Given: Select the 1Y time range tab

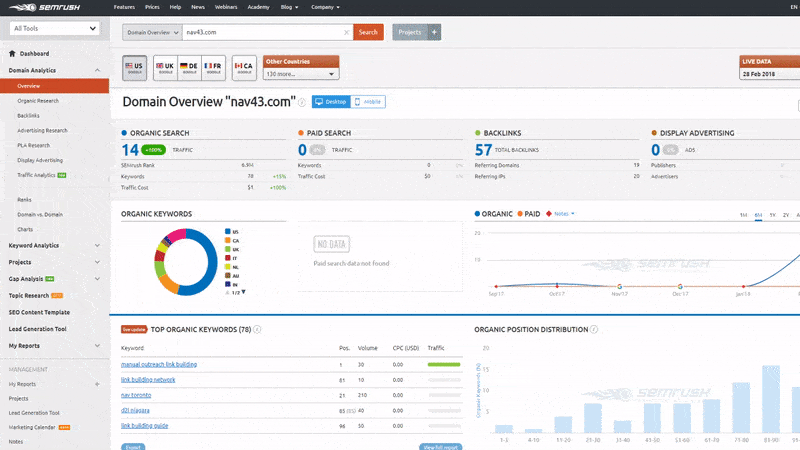Looking at the screenshot, I should [772, 215].
